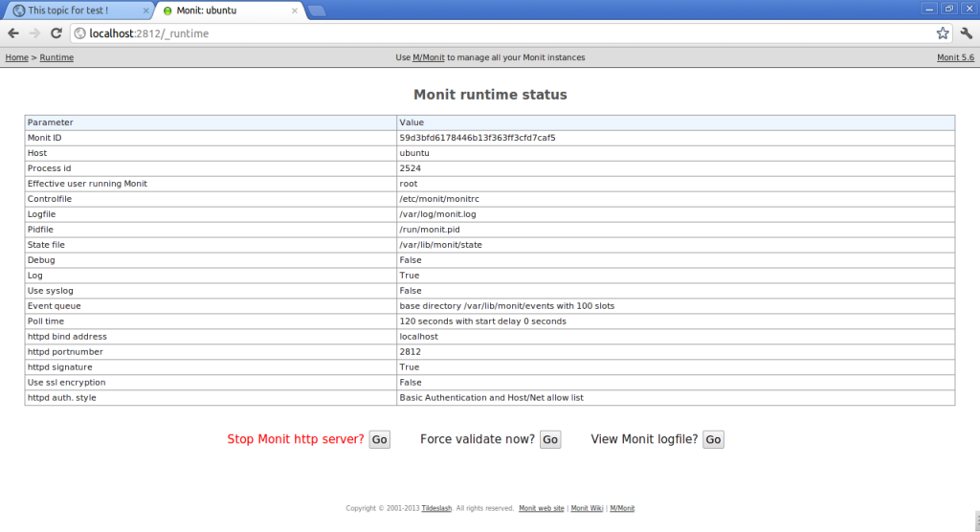980x532 pixels.
Task: Open the Monit web site footer link
Action: pos(542,508)
